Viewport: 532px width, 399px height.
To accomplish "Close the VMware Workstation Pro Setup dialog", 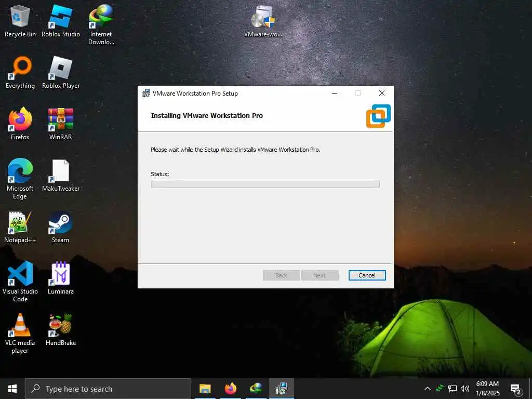I will tap(382, 94).
